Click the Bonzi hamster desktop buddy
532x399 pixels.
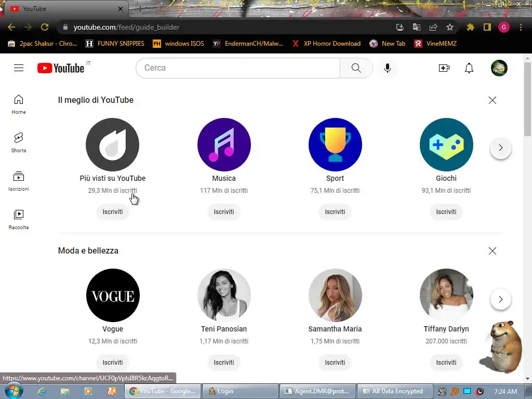pyautogui.click(x=502, y=347)
